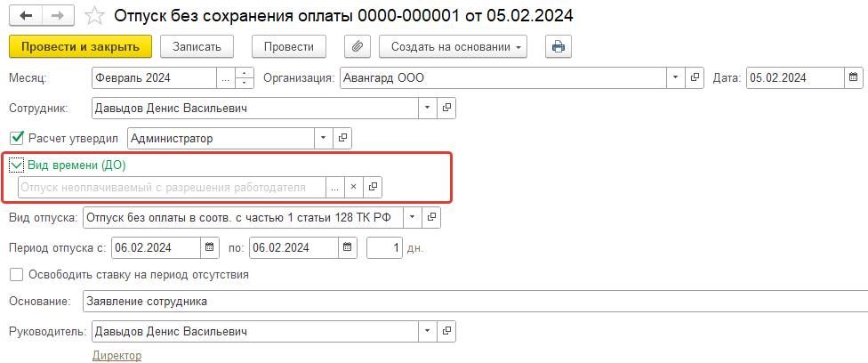The image size is (868, 363).
Task: Click the back navigation arrow
Action: pos(27,15)
